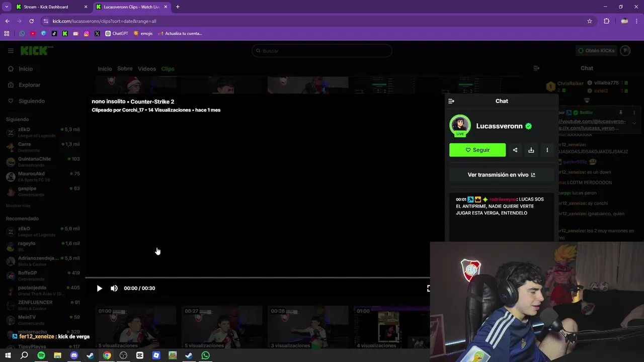Open a new browser tab
Viewport: 644px width, 362px height.
coord(178,7)
